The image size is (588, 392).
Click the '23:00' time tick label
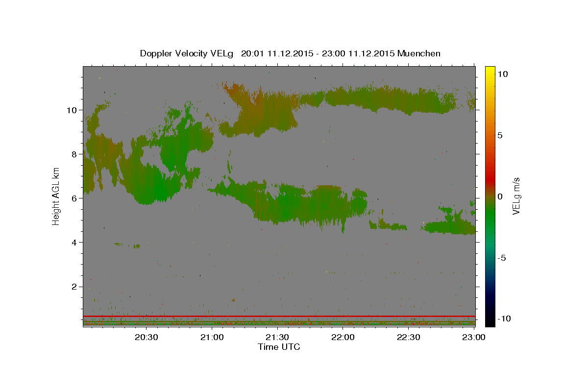[474, 337]
